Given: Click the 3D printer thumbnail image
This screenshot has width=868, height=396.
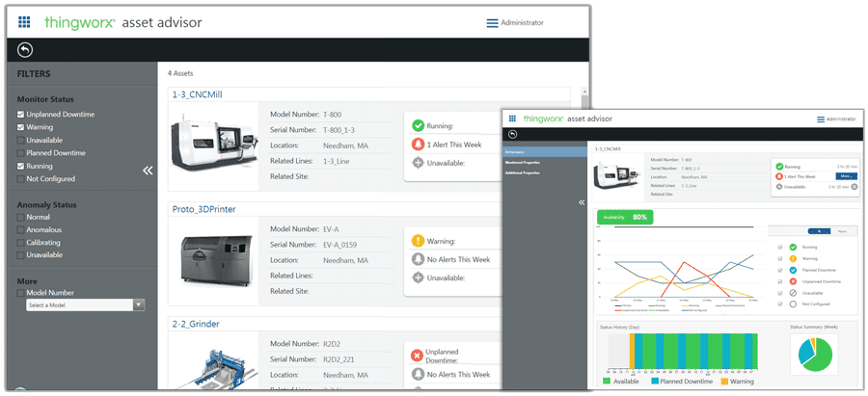Looking at the screenshot, I should pyautogui.click(x=216, y=260).
